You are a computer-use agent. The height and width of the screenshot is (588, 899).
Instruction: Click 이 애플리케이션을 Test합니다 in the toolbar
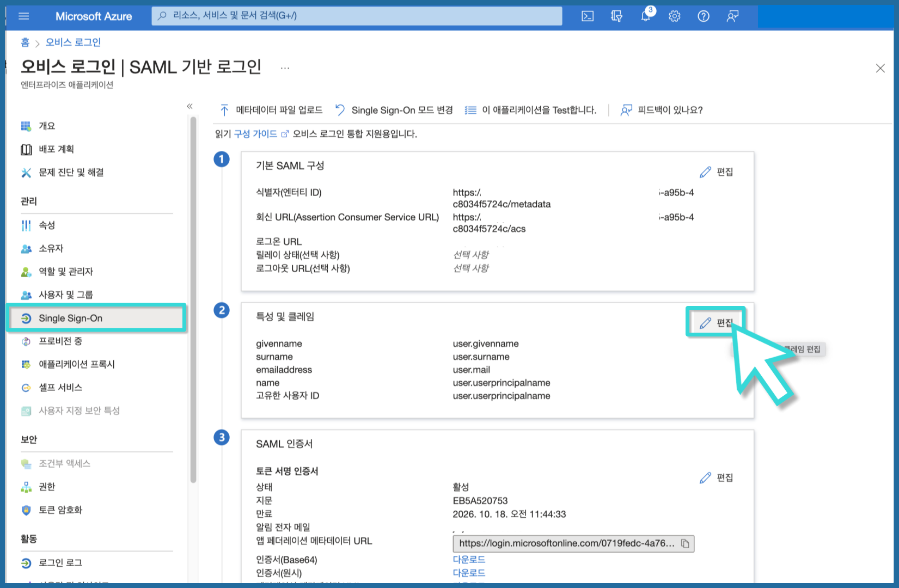point(530,110)
